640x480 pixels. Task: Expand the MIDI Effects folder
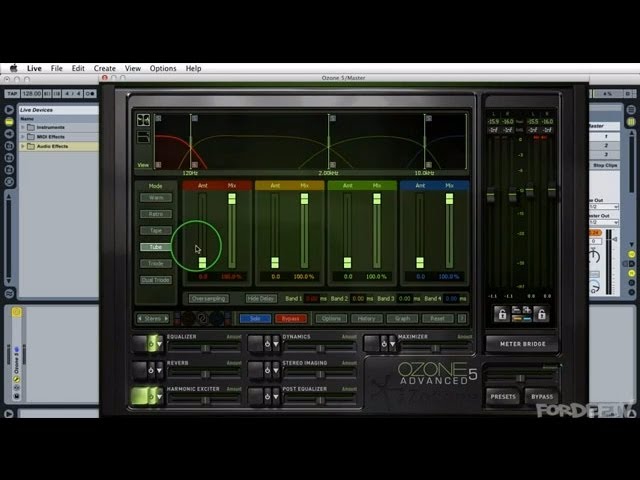click(x=23, y=137)
